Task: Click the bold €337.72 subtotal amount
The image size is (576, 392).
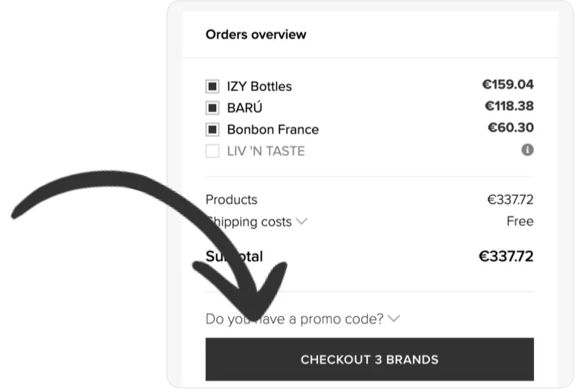Action: point(506,256)
